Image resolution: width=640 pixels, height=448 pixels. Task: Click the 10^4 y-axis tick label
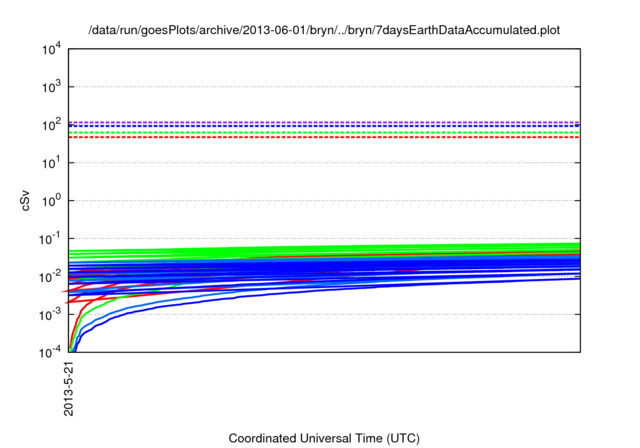click(x=51, y=49)
